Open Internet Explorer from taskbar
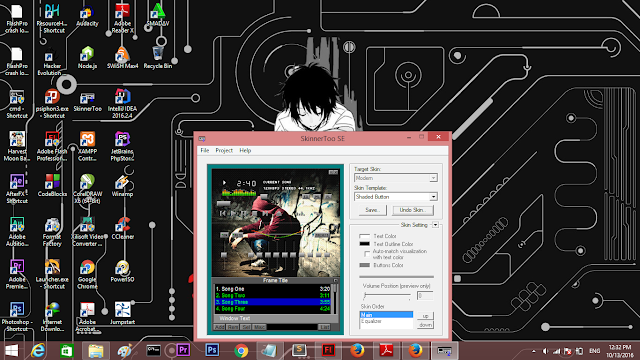The width and height of the screenshot is (640, 360). [x=38, y=350]
